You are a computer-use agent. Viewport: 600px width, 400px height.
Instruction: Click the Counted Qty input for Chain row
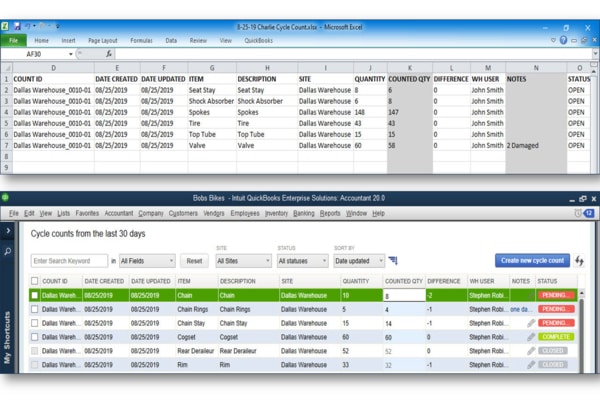[404, 296]
